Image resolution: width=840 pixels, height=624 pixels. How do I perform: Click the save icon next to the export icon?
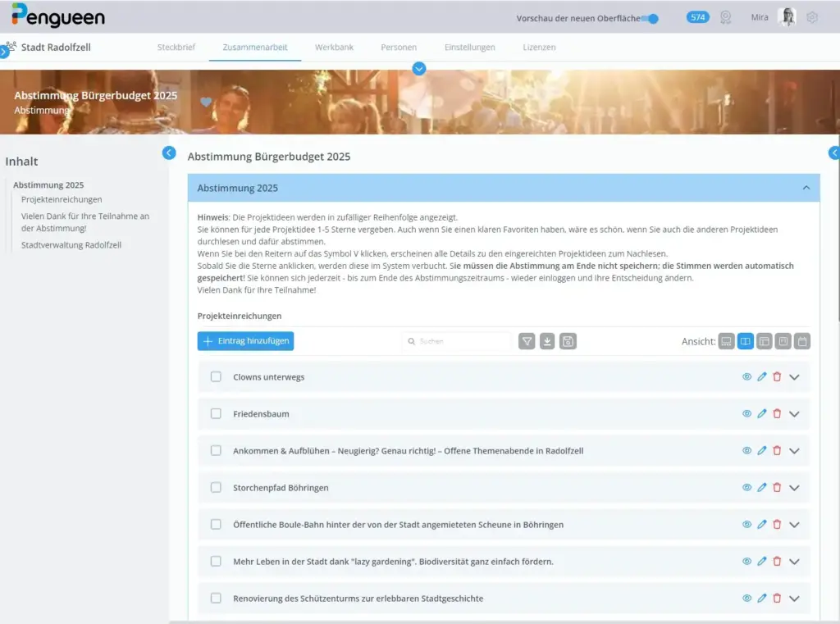pos(568,341)
